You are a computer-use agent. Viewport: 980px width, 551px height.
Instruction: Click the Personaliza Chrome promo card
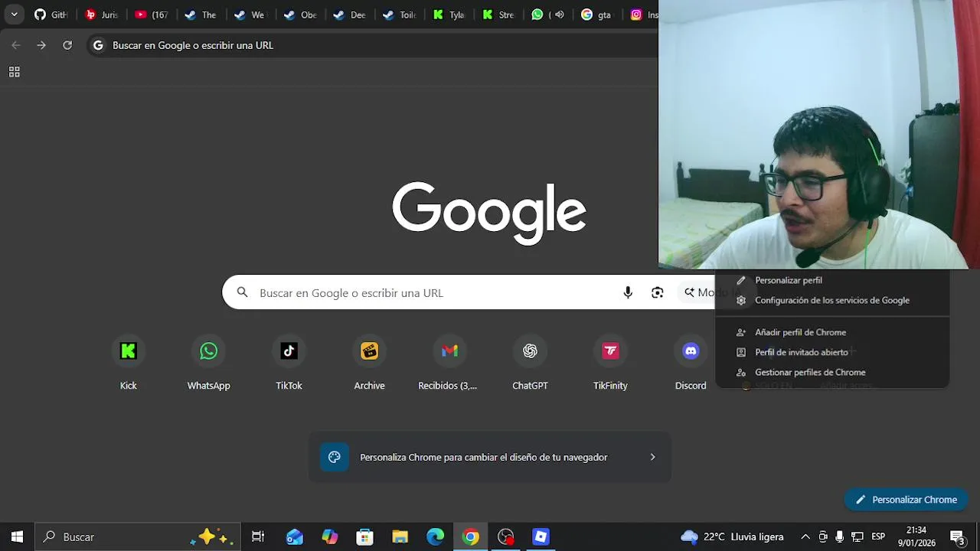click(x=490, y=457)
